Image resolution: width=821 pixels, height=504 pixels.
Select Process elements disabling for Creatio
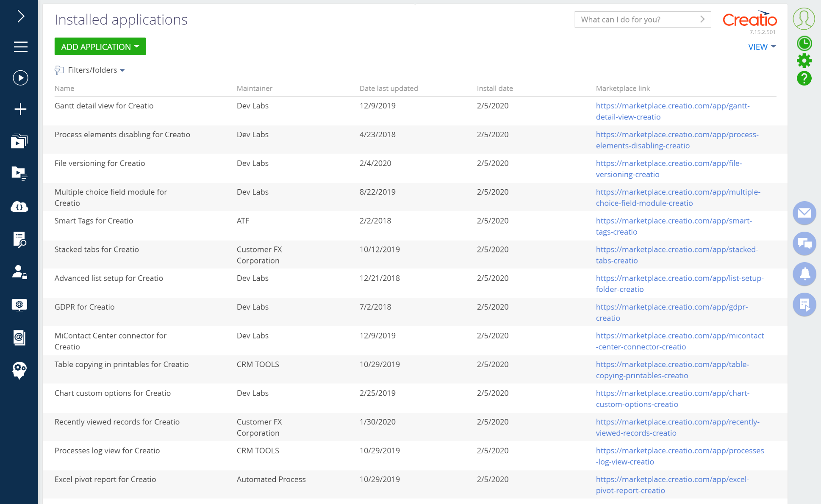tap(415, 140)
